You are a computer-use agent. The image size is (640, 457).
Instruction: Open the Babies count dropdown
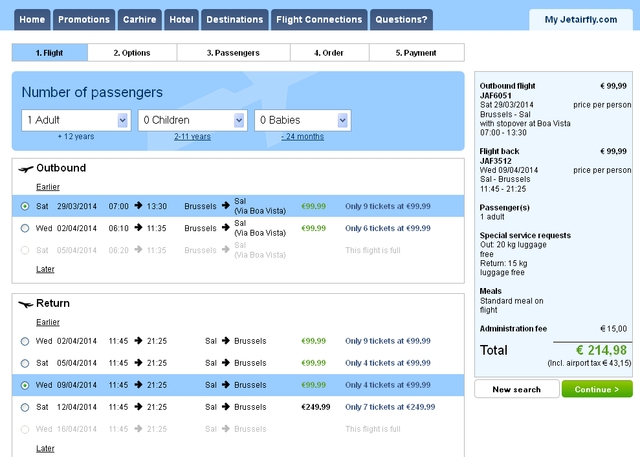[303, 120]
